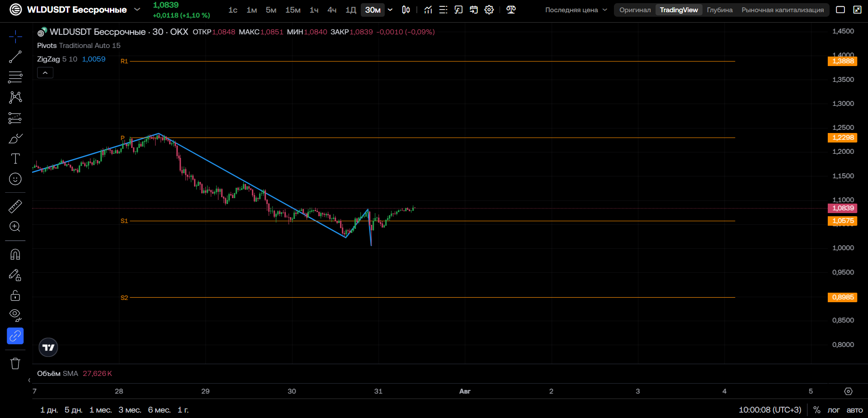Open the Fibonacci retracement tool group

(x=15, y=77)
